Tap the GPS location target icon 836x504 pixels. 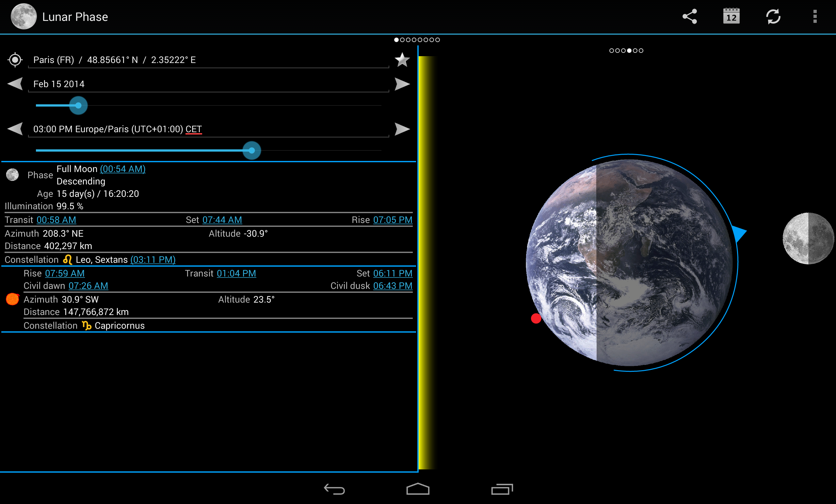coord(15,60)
